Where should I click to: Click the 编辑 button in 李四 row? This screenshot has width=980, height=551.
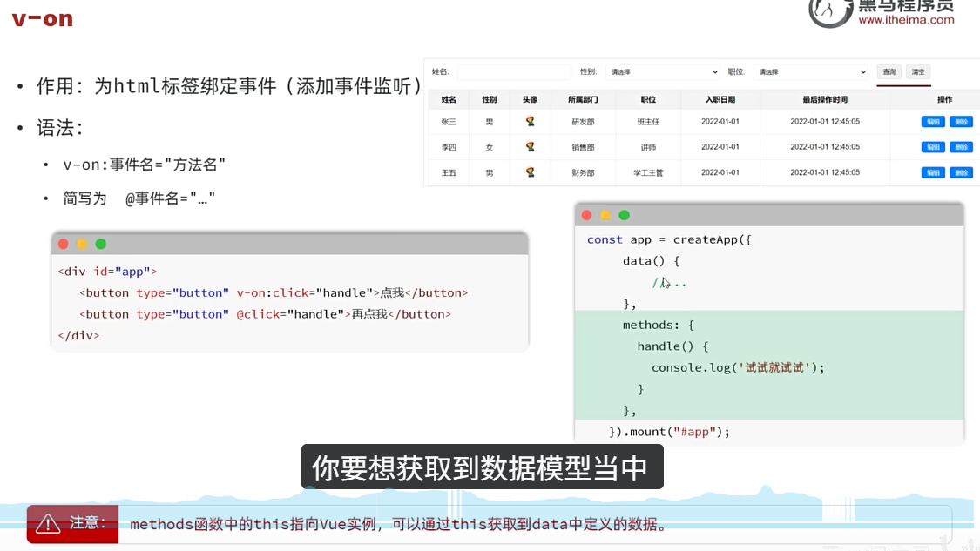[x=933, y=147]
